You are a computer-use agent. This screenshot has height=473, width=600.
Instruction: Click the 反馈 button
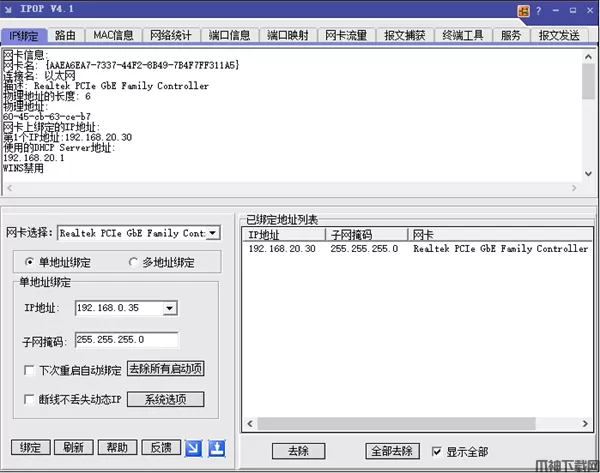click(161, 447)
